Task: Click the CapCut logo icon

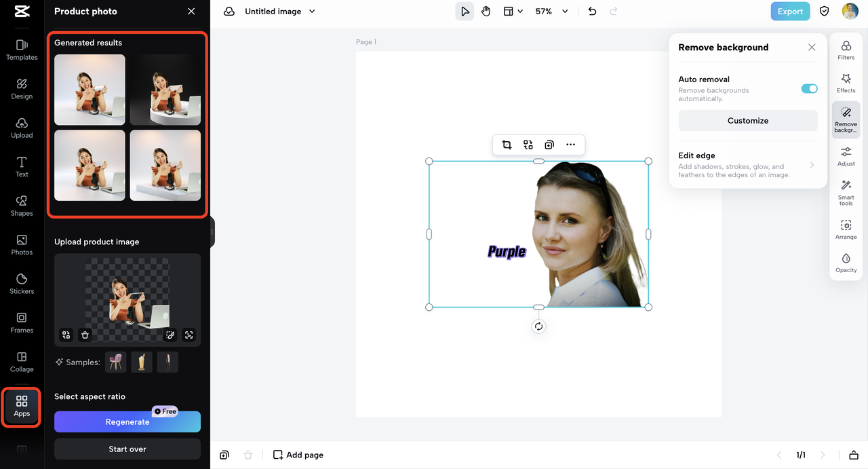Action: click(22, 12)
